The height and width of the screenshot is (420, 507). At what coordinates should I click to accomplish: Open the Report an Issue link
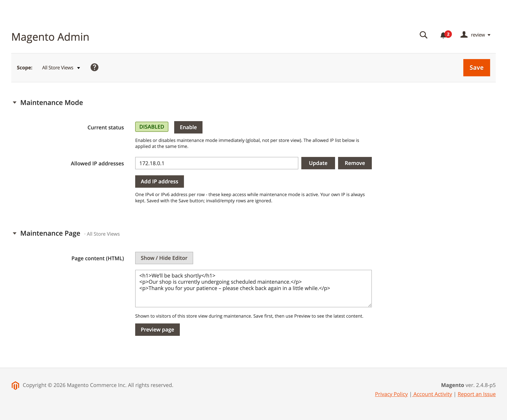pos(477,394)
